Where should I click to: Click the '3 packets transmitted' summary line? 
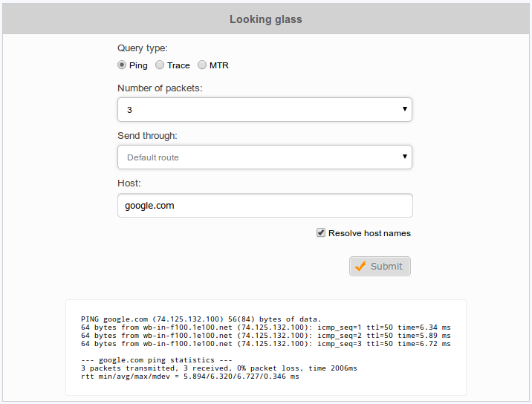pos(219,368)
